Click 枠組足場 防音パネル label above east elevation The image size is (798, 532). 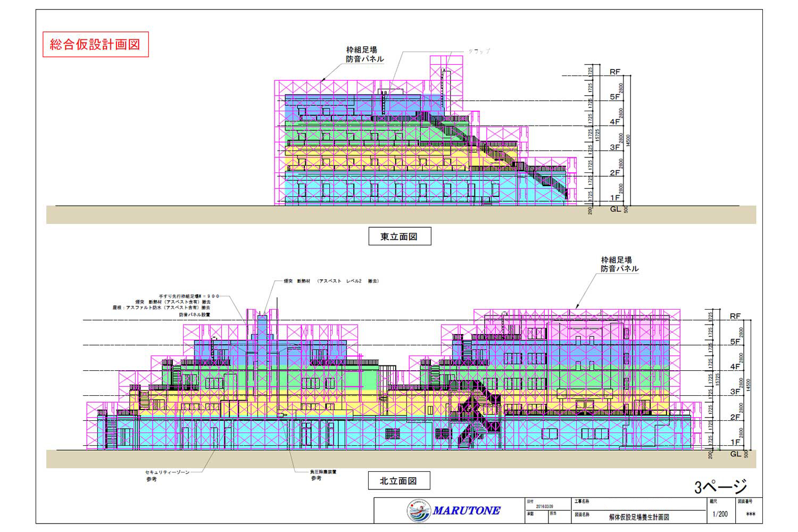coord(364,55)
